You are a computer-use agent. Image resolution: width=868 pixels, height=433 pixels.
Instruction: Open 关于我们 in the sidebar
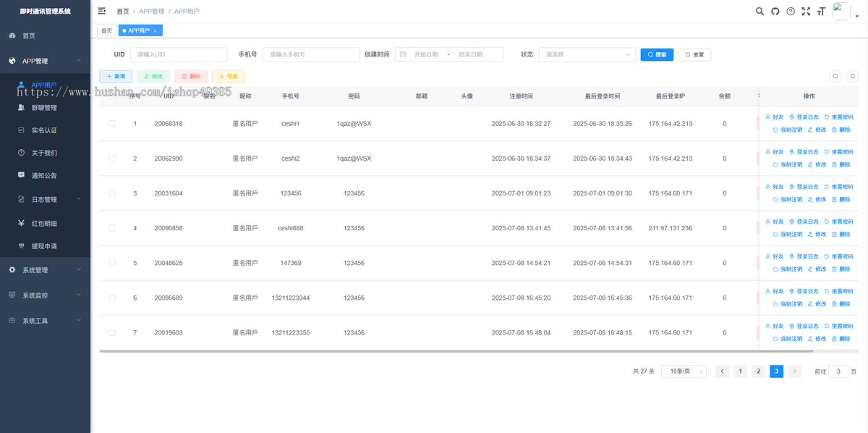[x=45, y=153]
